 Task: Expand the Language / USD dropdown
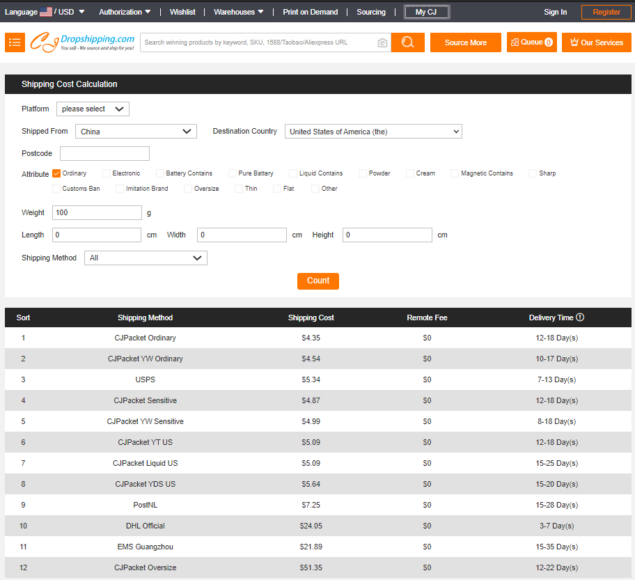(44, 12)
